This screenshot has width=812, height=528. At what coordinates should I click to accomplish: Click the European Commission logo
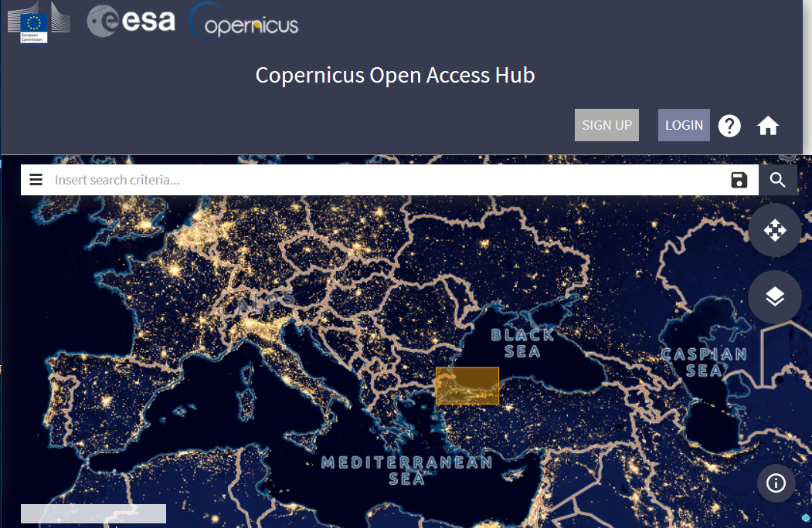click(39, 23)
